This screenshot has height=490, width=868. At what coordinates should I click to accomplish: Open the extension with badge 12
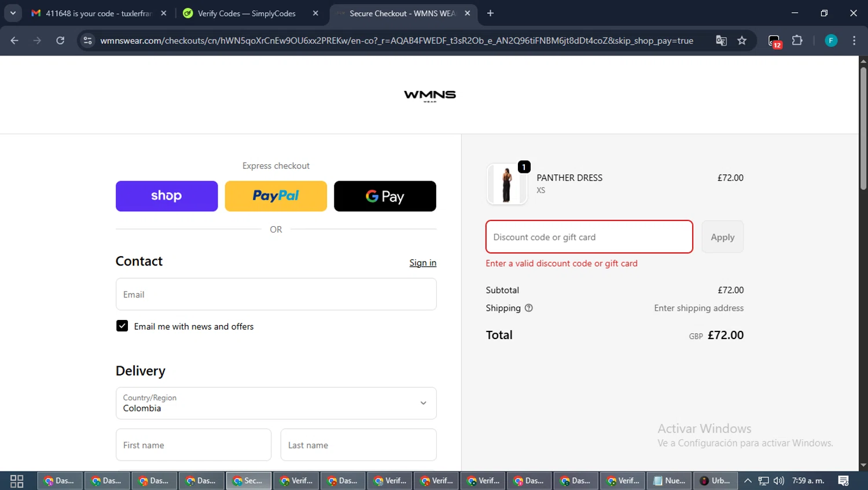(775, 41)
